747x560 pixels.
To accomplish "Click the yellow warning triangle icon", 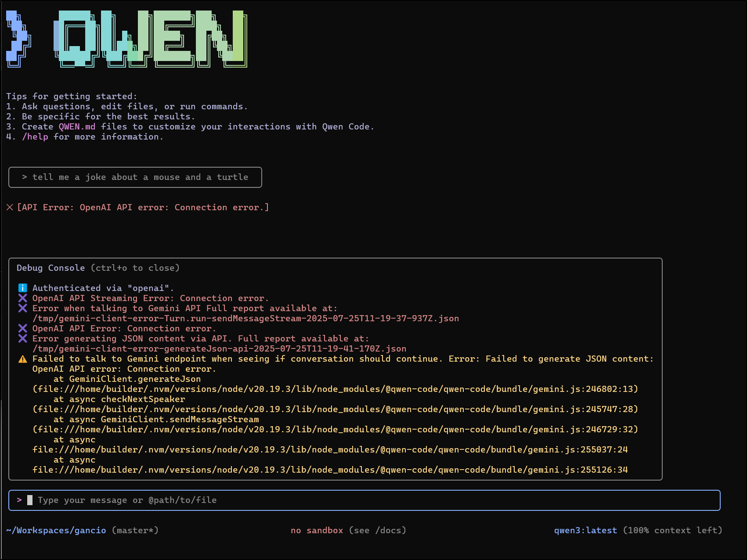I will coord(22,359).
